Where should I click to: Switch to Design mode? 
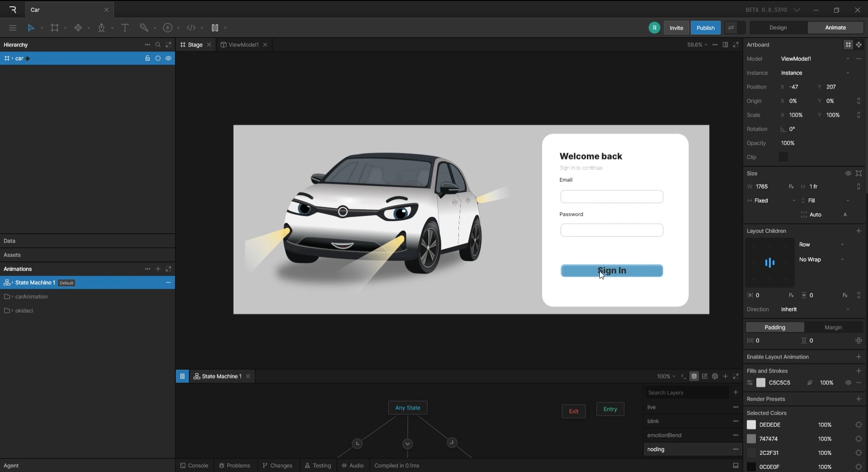[778, 28]
